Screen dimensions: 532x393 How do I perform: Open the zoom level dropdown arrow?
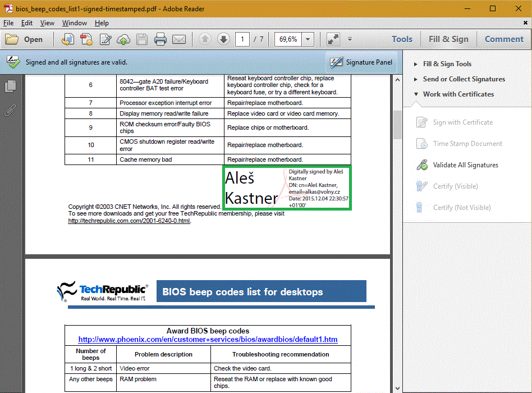coord(308,39)
